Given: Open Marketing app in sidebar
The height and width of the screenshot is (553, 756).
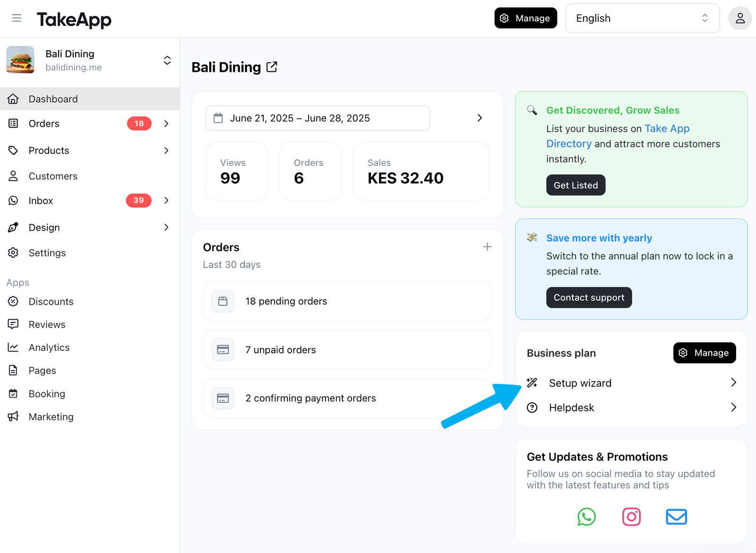Looking at the screenshot, I should coord(90,417).
